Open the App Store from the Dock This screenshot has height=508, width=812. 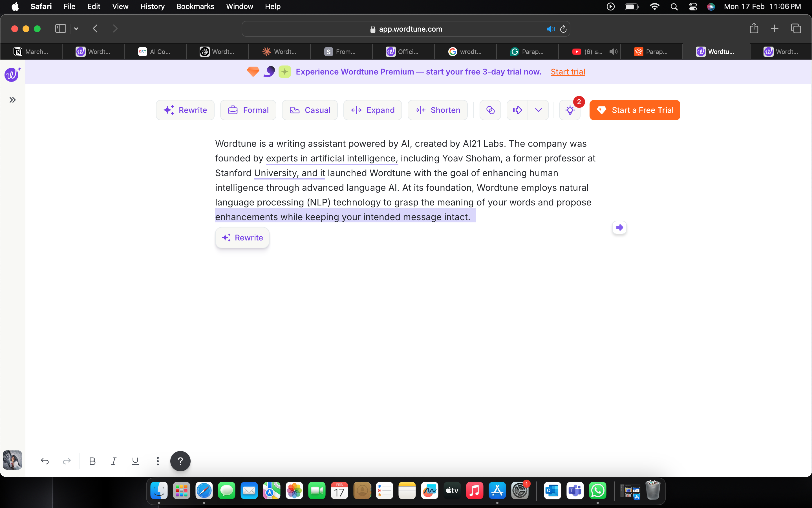click(497, 491)
